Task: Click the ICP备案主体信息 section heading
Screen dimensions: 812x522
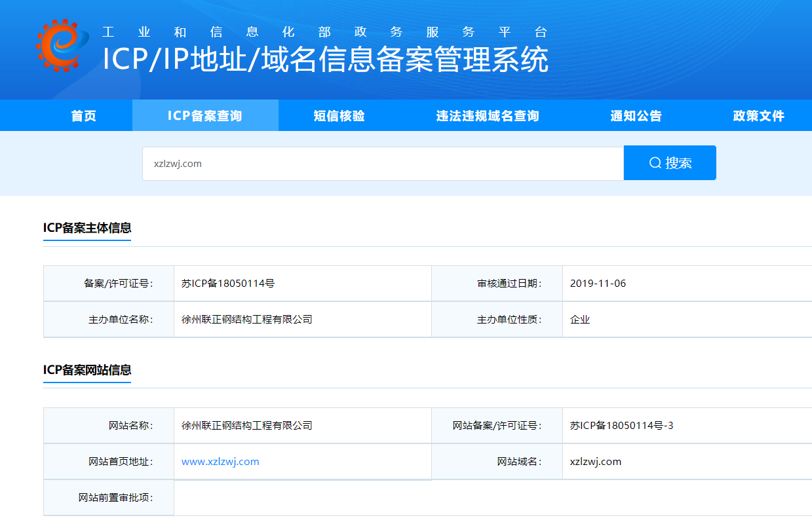Action: tap(87, 229)
